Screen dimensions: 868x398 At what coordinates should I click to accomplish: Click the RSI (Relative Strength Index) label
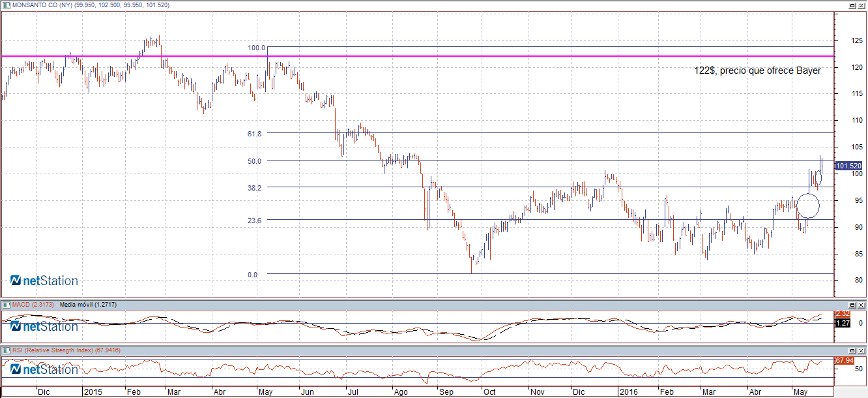coord(54,350)
